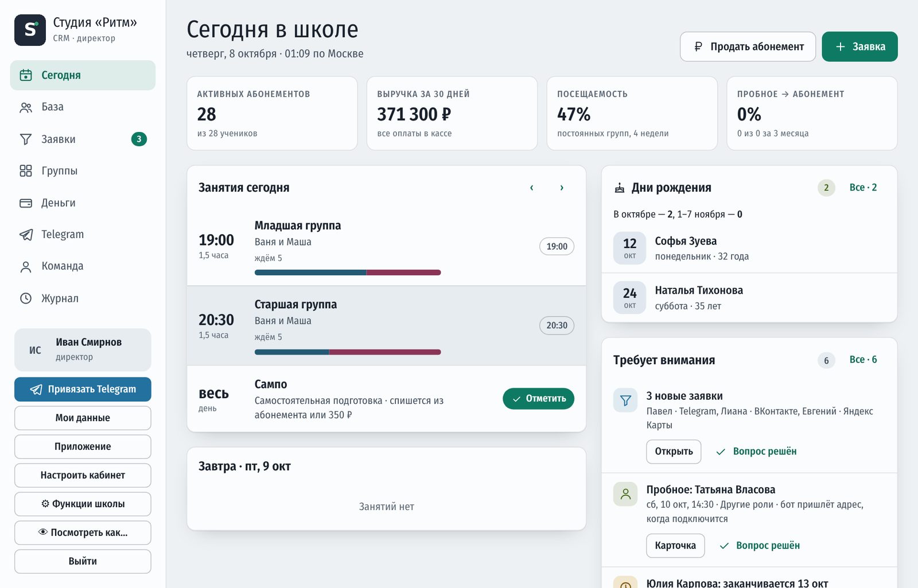The width and height of the screenshot is (918, 588).
Task: Mark new requests as Вопрос решён
Action: coord(756,451)
